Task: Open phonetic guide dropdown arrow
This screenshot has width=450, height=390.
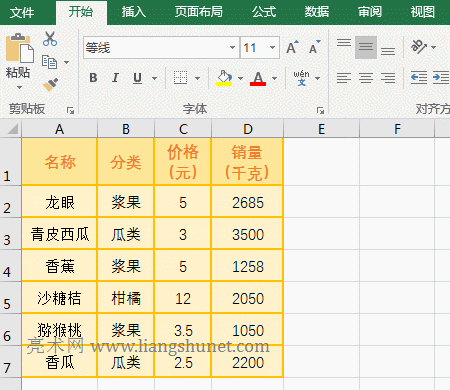Action: point(317,78)
